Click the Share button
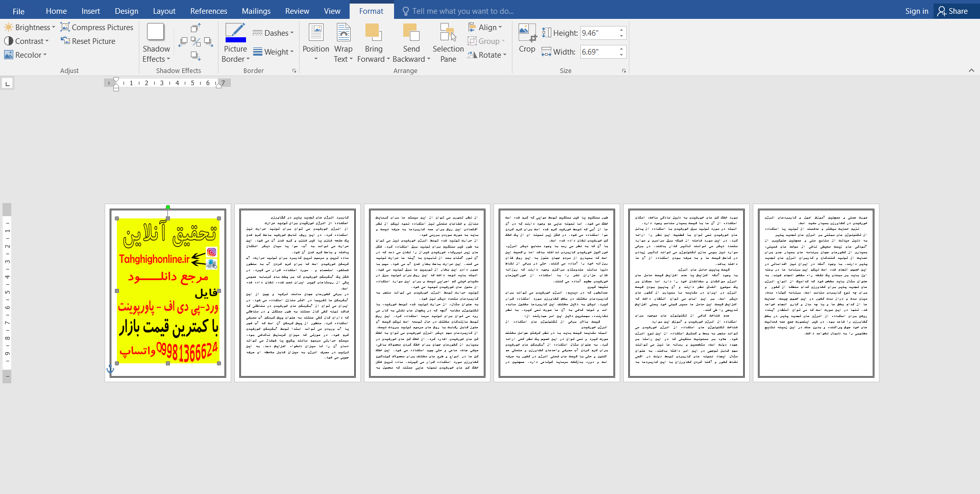The image size is (980, 494). (952, 11)
